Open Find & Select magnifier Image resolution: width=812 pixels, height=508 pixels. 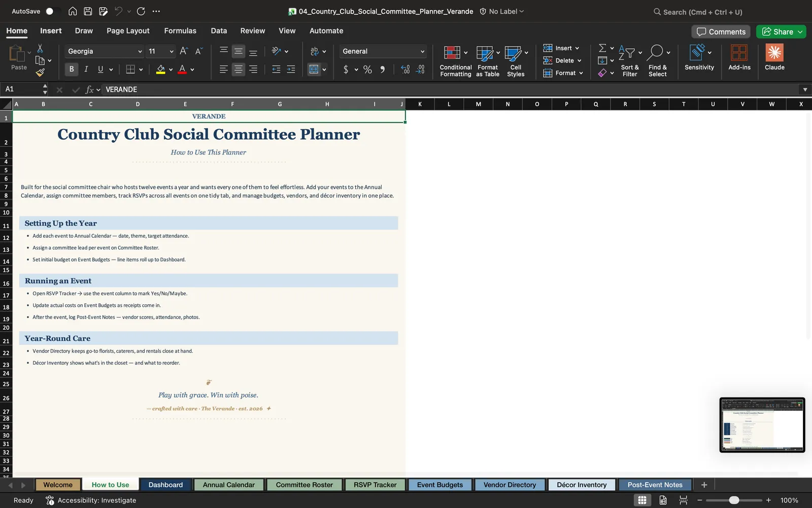[x=656, y=52]
